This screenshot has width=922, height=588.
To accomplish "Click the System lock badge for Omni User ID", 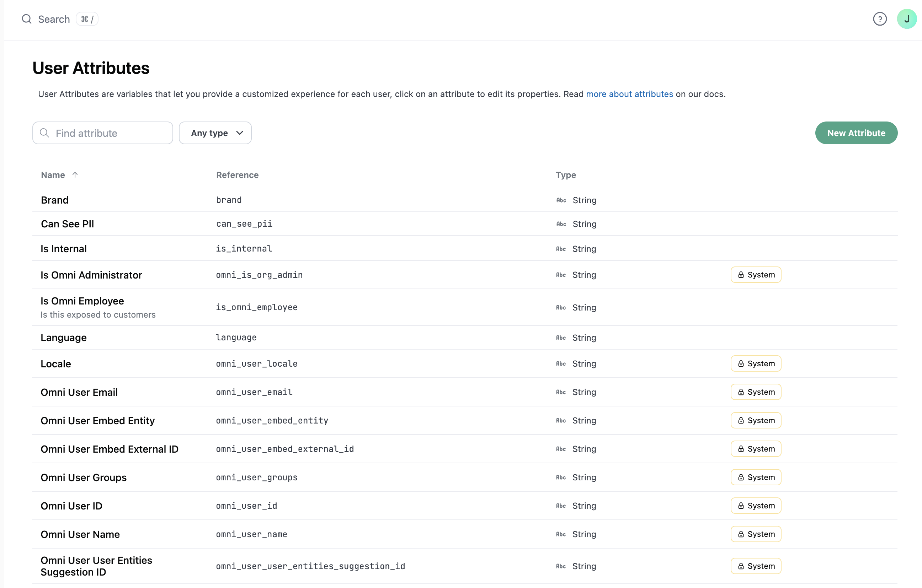I will [756, 506].
